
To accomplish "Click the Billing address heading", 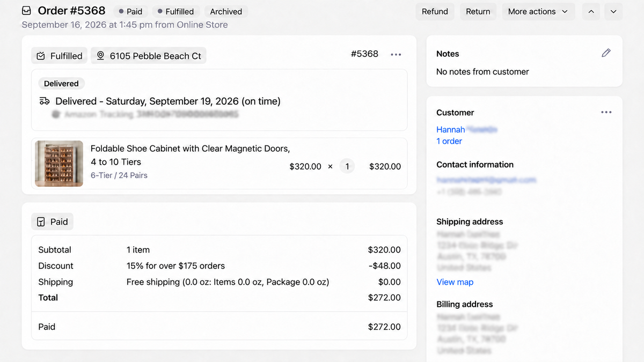I will [x=464, y=304].
